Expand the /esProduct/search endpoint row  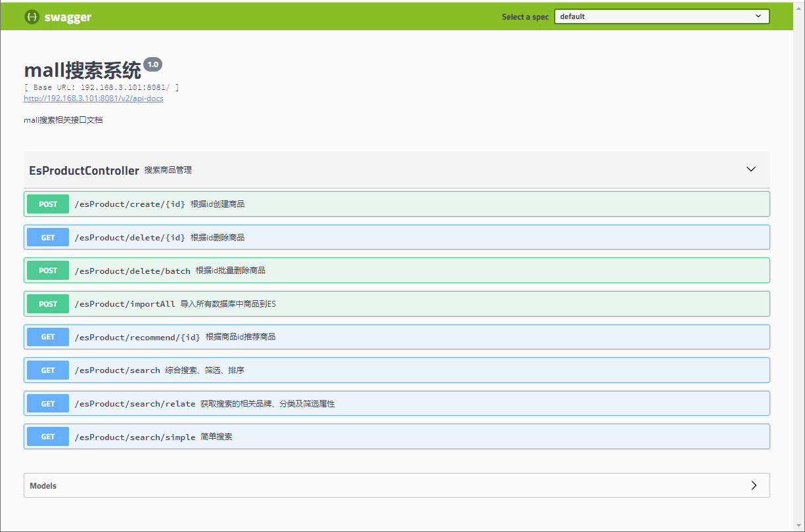394,370
